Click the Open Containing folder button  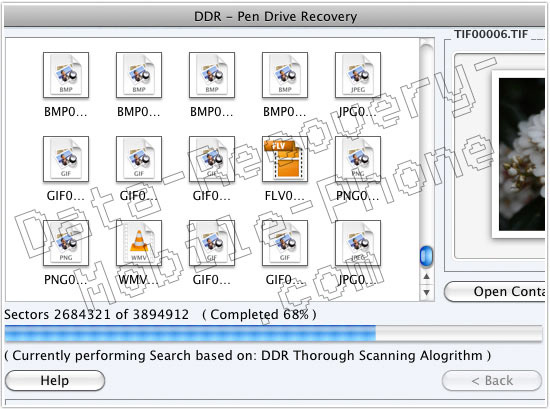click(496, 291)
